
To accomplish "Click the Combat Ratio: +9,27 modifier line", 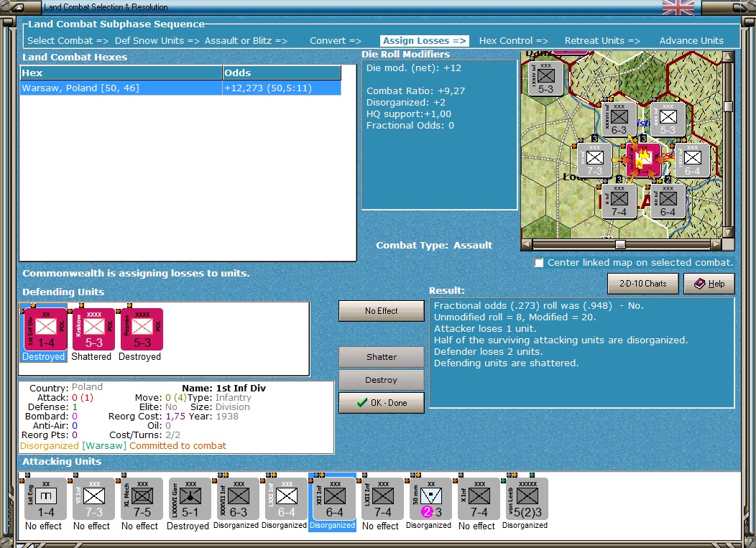I will 415,90.
